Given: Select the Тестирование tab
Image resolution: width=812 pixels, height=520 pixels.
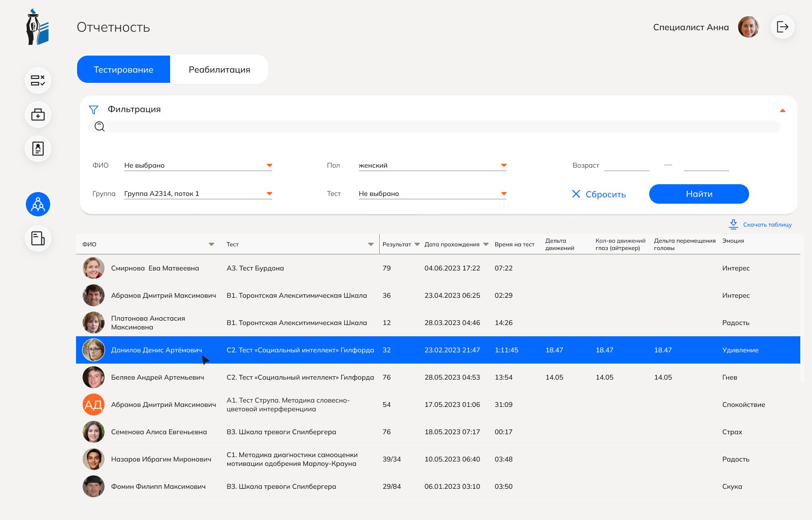Looking at the screenshot, I should click(123, 70).
